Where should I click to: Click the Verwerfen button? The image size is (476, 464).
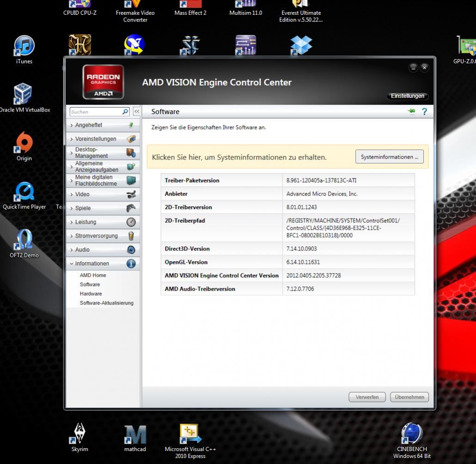click(367, 397)
